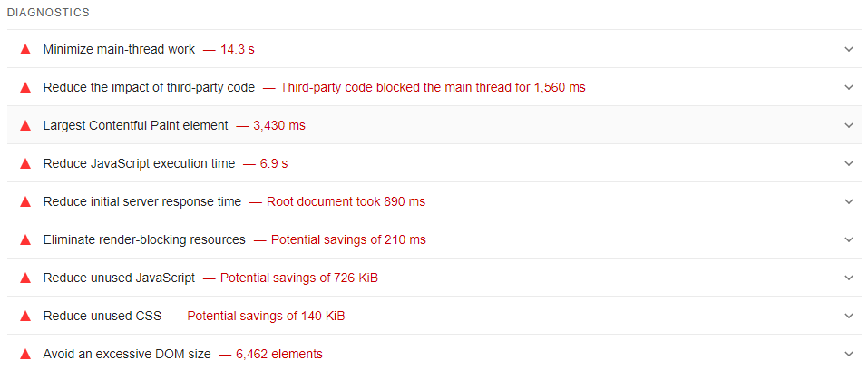Click red triangle beside excessive DOM size audit
The height and width of the screenshot is (371, 868).
point(25,354)
